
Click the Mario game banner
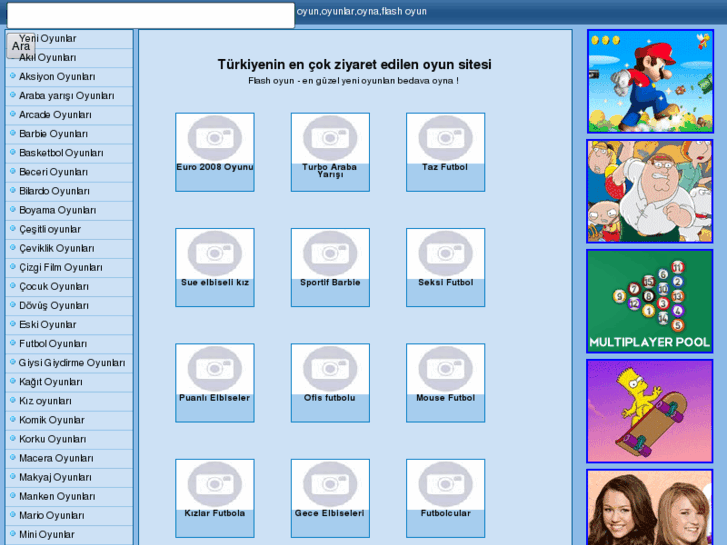650,81
